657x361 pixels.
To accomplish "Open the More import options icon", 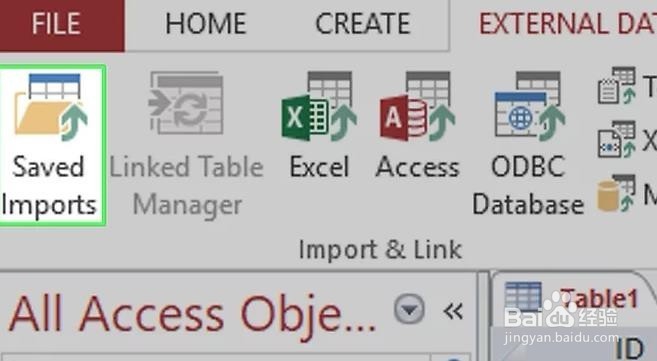I will [x=616, y=193].
